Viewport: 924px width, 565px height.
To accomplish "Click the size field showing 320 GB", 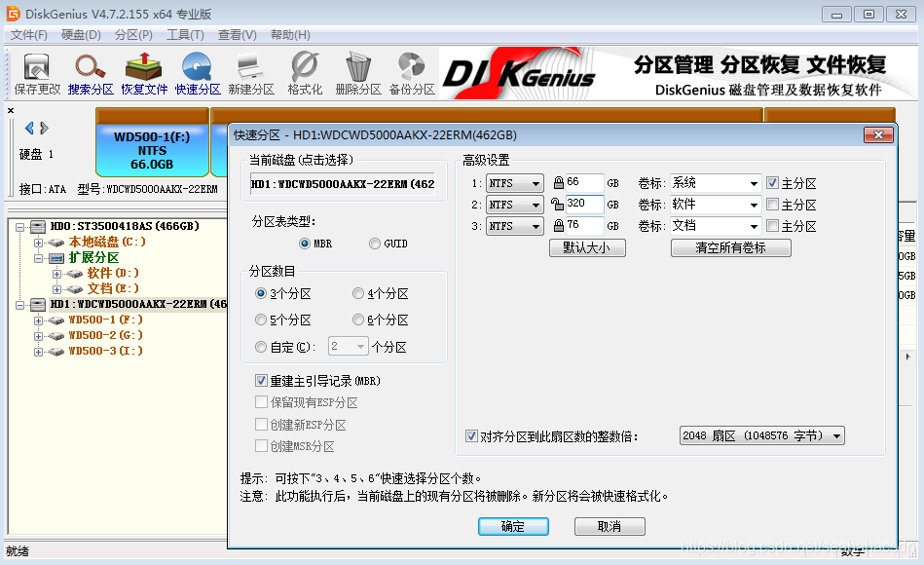I will (584, 204).
